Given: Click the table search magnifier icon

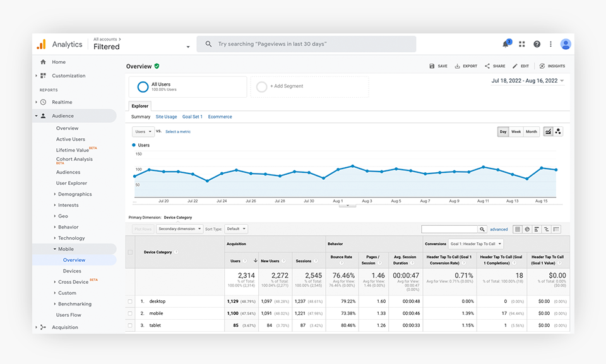Looking at the screenshot, I should [482, 230].
